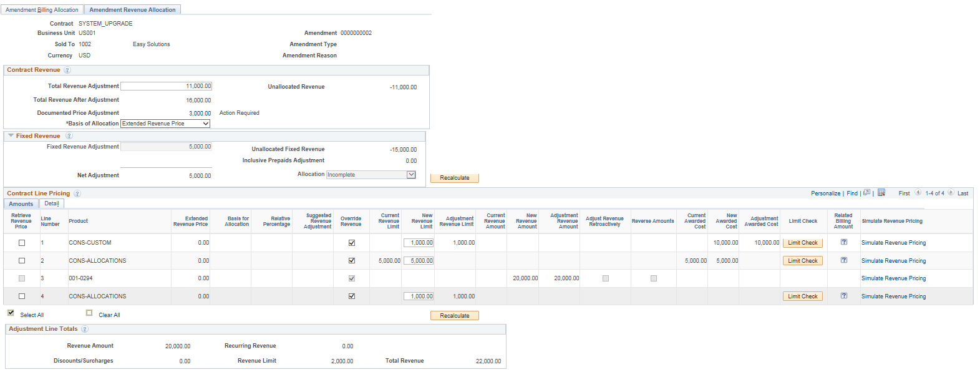Image resolution: width=980 pixels, height=372 pixels.
Task: Open Allocation status dropdown showing Incomplete
Action: pos(371,175)
